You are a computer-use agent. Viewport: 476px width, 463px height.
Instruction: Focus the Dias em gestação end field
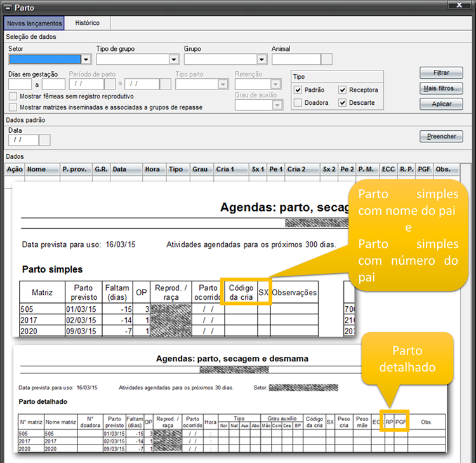click(x=53, y=84)
